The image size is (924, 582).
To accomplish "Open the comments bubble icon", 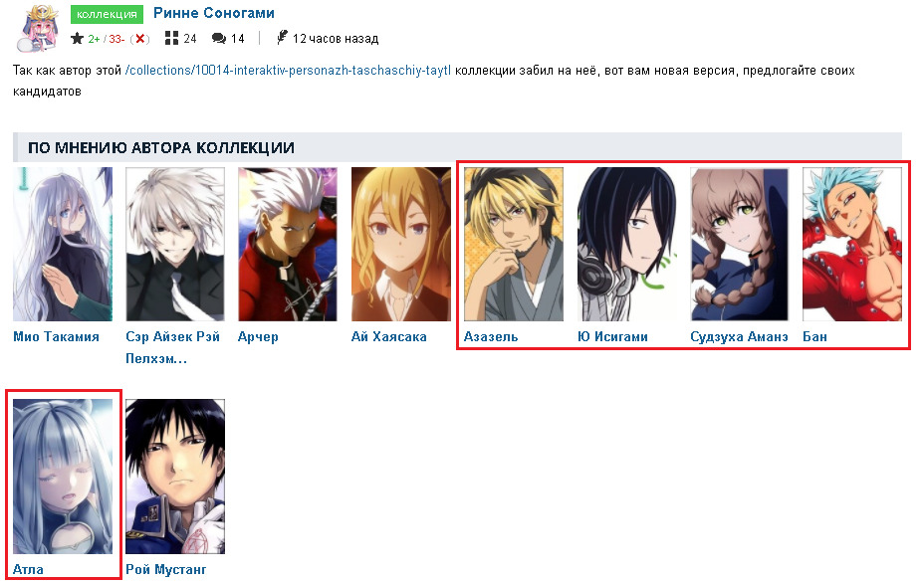I will [219, 38].
